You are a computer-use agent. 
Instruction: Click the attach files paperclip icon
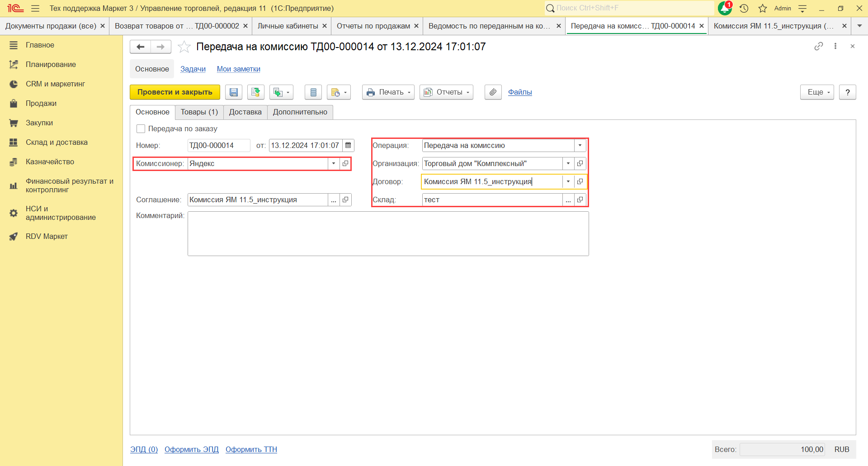(493, 92)
